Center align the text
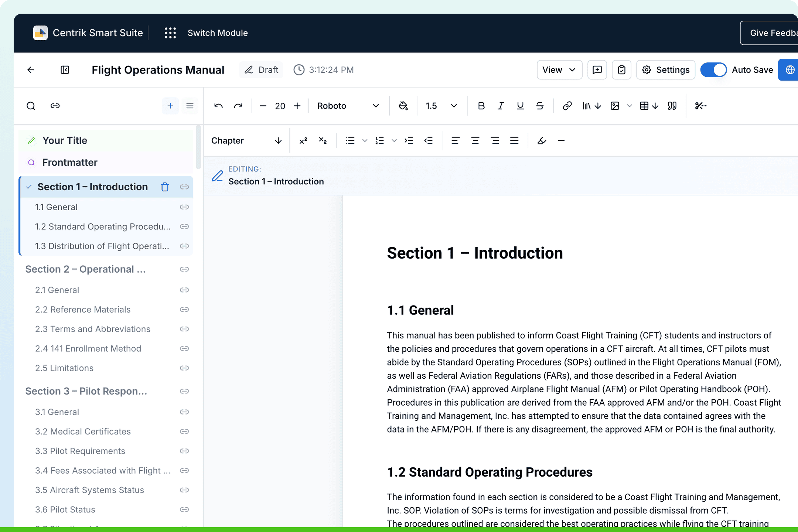This screenshot has height=532, width=798. tap(475, 141)
